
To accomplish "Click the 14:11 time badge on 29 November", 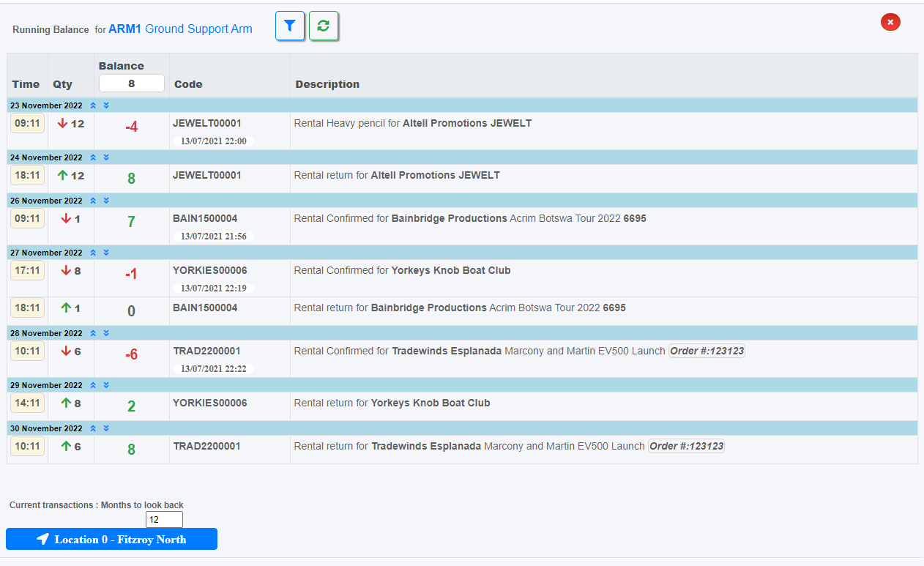I will 27,403.
